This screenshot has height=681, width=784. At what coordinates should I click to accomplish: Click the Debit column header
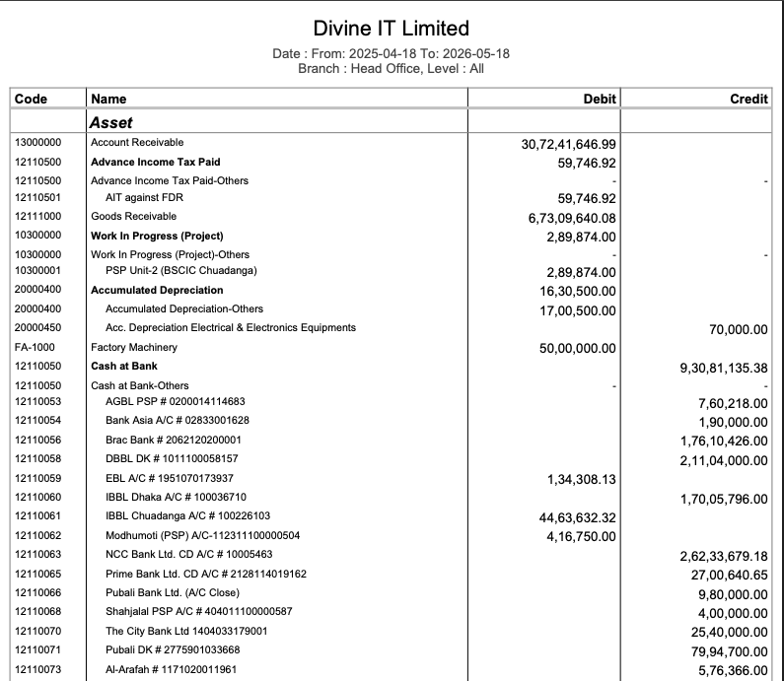[x=600, y=99]
